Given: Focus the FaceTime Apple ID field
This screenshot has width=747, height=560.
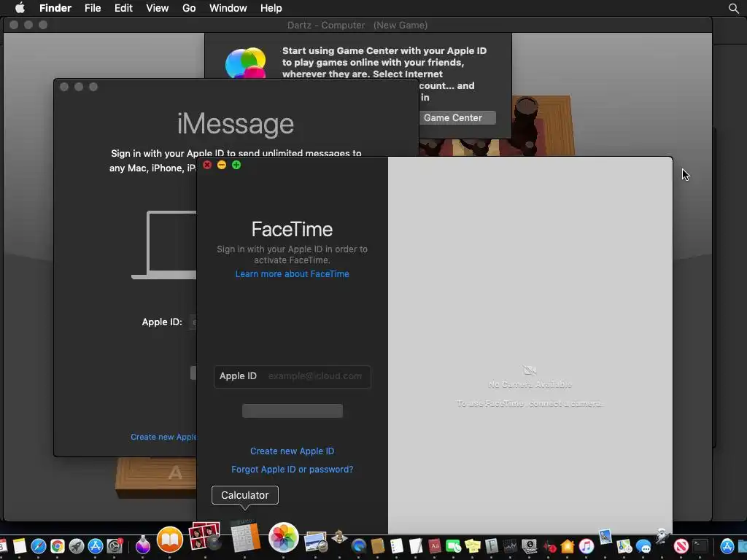Looking at the screenshot, I should pyautogui.click(x=292, y=376).
